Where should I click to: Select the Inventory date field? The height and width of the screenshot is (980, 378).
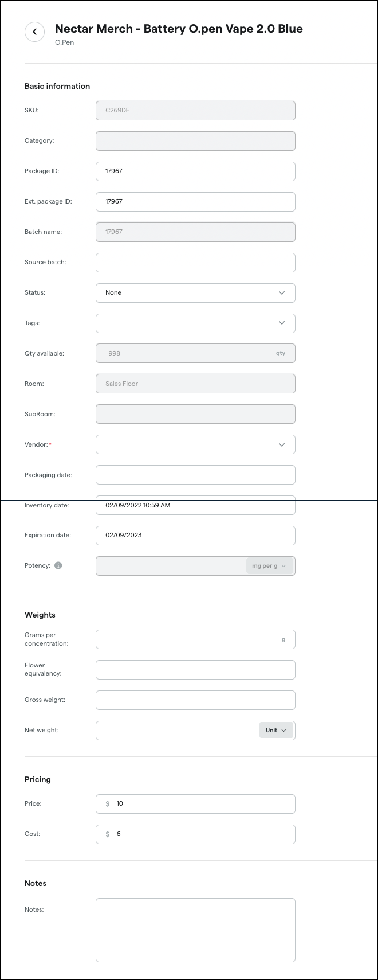(x=195, y=505)
